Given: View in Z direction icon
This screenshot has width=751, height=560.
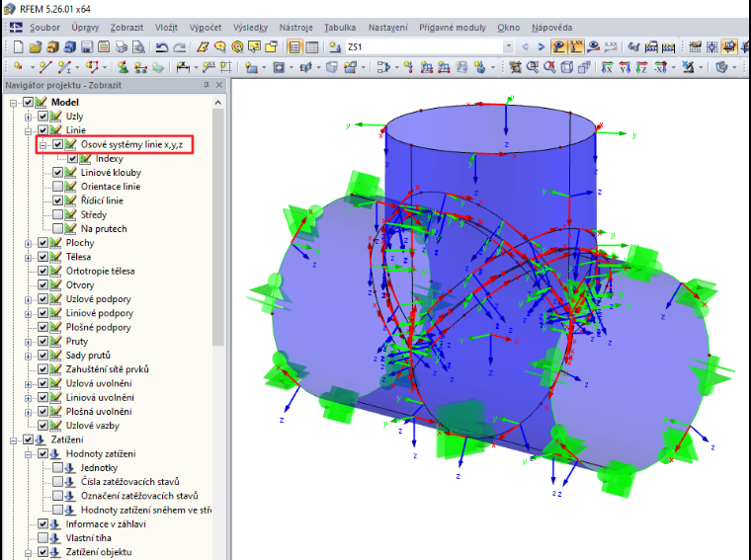Looking at the screenshot, I should click(x=641, y=67).
